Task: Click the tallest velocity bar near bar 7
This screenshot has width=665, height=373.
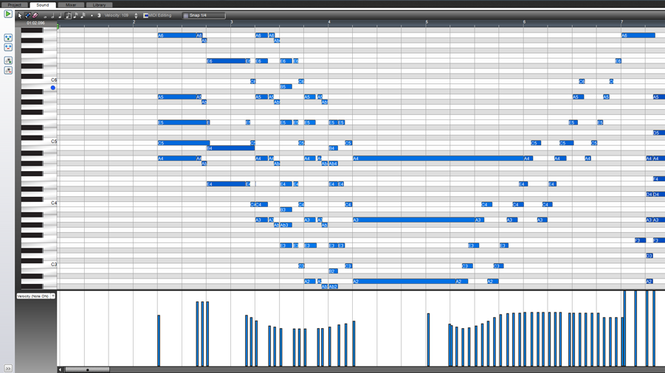Action: [625, 328]
